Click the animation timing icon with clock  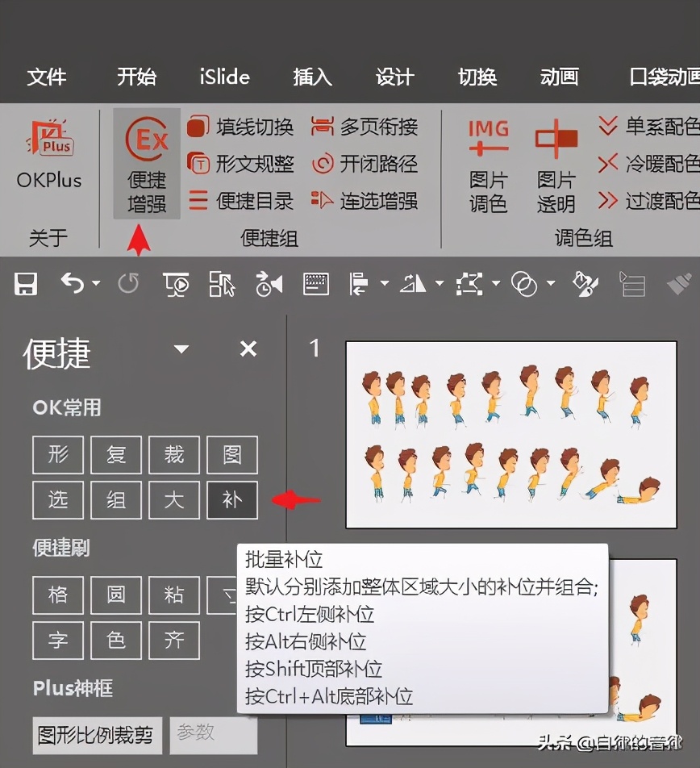pos(269,284)
